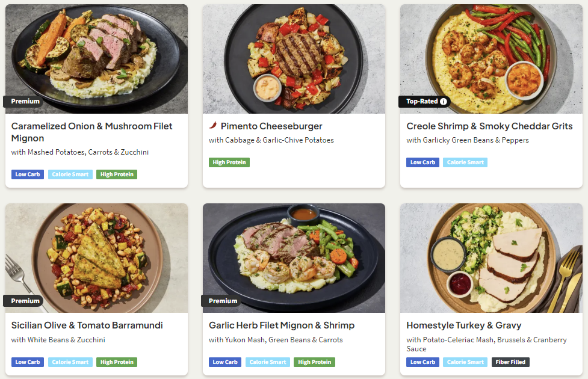Click the chili pepper icon beside Pimento Cheeseburger
588x379 pixels.
[x=213, y=126]
